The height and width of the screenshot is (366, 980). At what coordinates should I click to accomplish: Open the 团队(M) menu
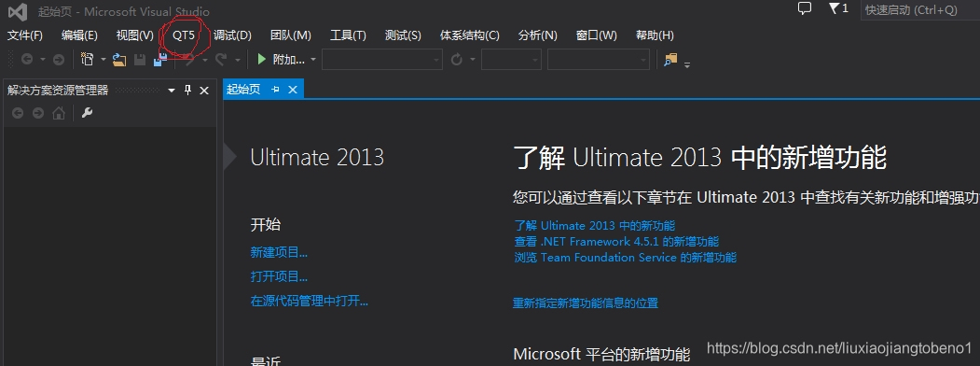(291, 35)
